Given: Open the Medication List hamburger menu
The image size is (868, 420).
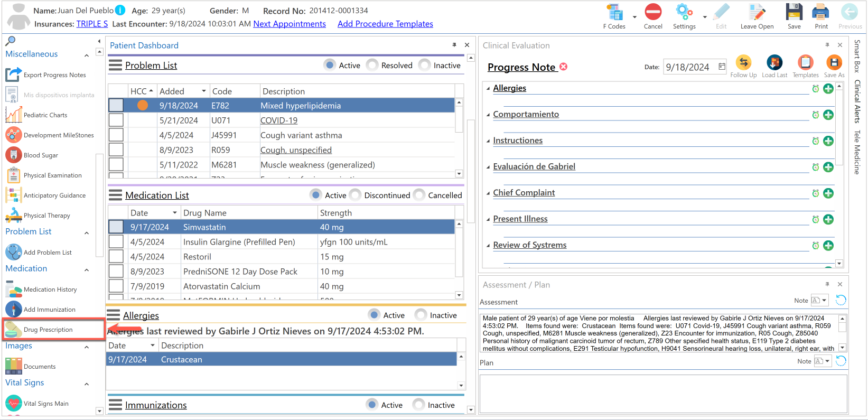Looking at the screenshot, I should (x=115, y=195).
